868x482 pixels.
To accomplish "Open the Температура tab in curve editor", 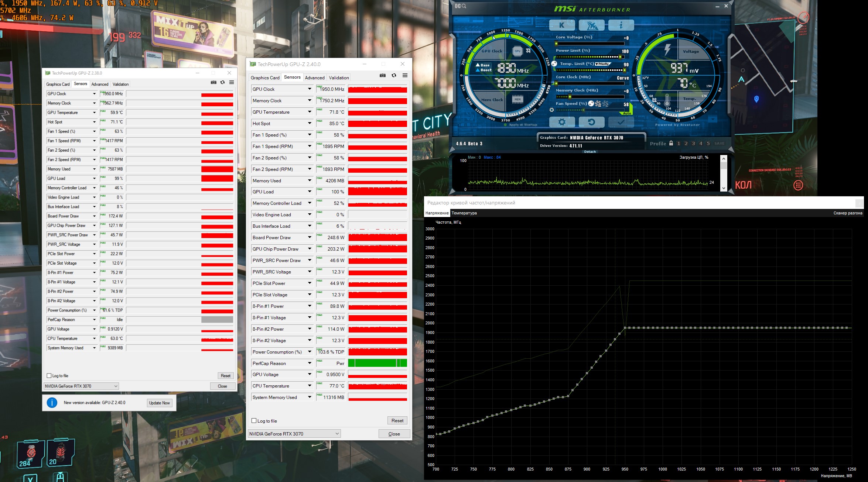I will pos(464,213).
